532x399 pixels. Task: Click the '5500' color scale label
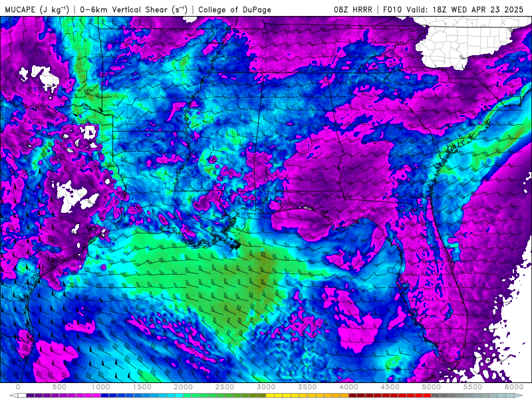coord(473,387)
